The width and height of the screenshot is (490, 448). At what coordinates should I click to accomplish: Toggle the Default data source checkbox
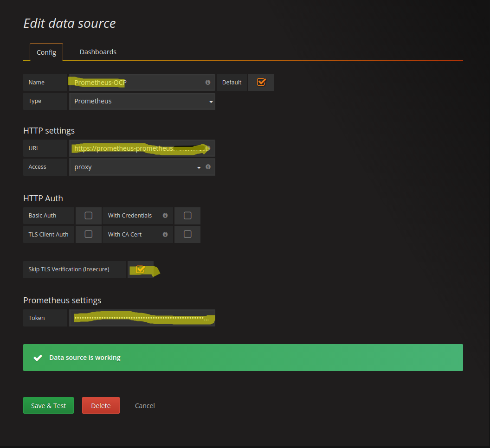pyautogui.click(x=261, y=82)
